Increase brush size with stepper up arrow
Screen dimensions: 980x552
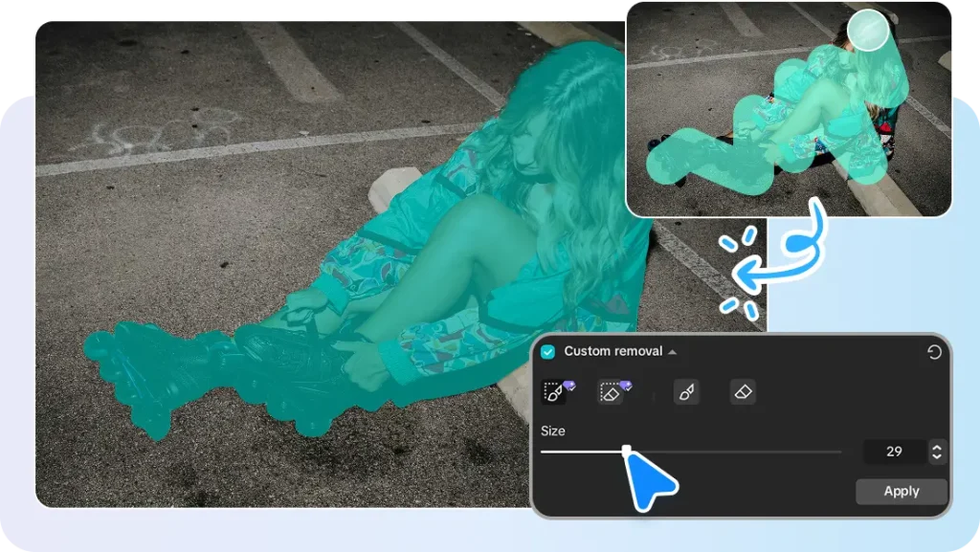[x=937, y=446]
